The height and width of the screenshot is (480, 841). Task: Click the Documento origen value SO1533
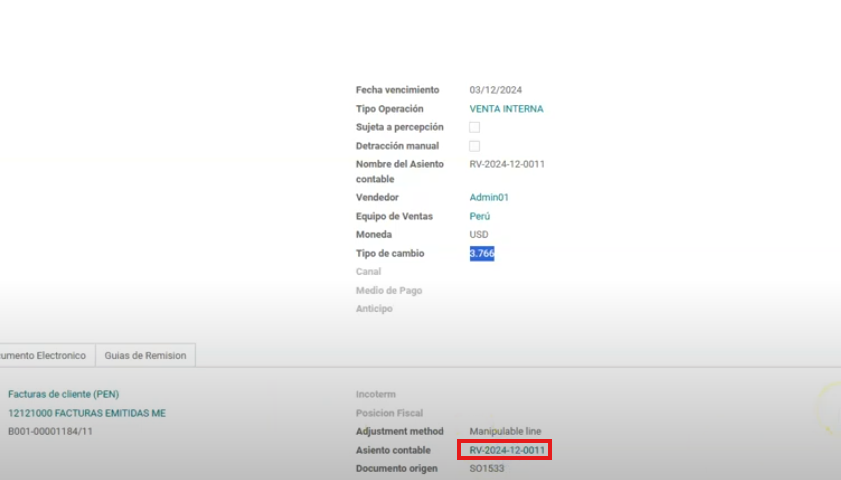[487, 469]
